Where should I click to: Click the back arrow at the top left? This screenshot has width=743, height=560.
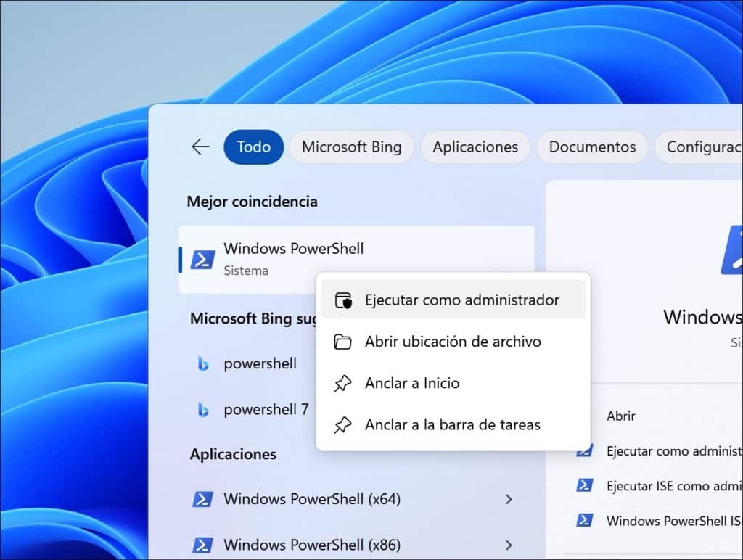[200, 147]
